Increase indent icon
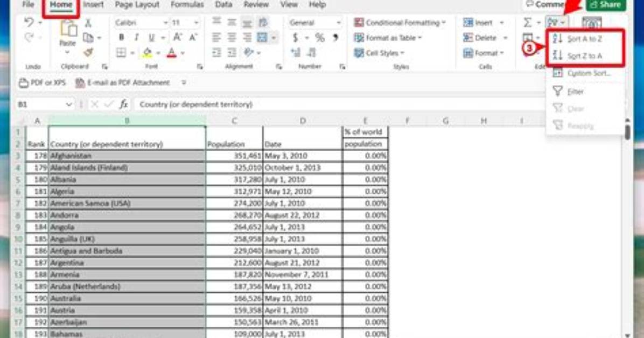The image size is (644, 338). (x=232, y=53)
